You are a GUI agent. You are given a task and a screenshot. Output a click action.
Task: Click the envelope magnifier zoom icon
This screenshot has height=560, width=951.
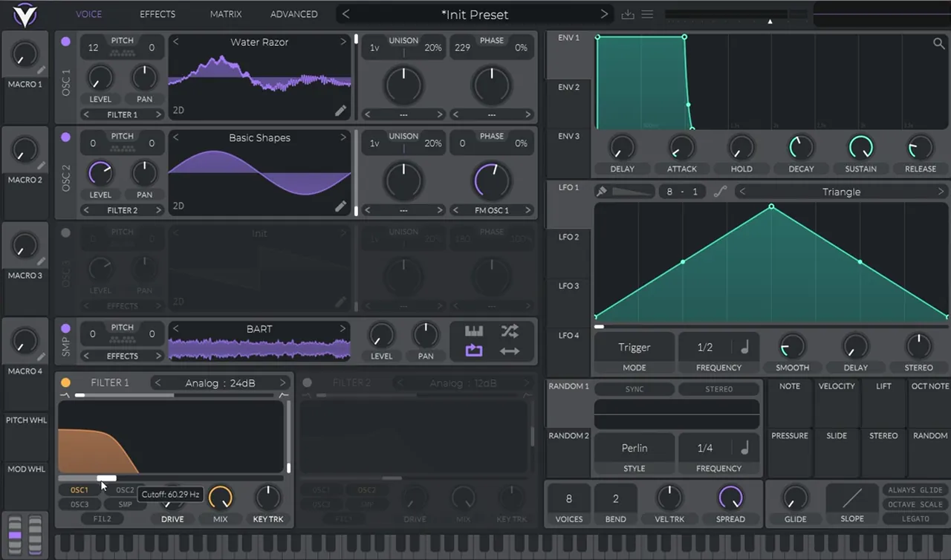pos(939,44)
